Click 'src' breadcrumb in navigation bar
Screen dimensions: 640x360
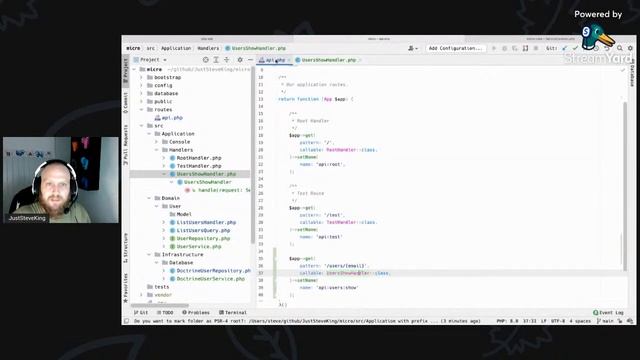151,48
